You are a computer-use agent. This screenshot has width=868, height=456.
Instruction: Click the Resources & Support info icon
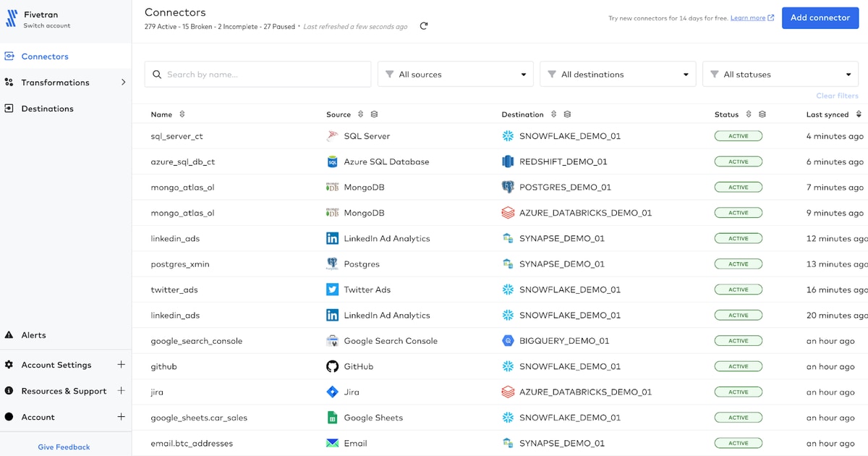(9, 391)
